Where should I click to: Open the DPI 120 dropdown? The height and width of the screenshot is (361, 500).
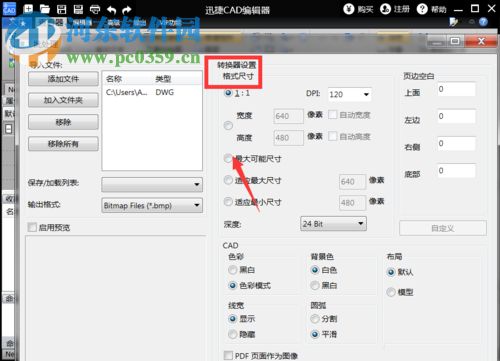(x=350, y=95)
